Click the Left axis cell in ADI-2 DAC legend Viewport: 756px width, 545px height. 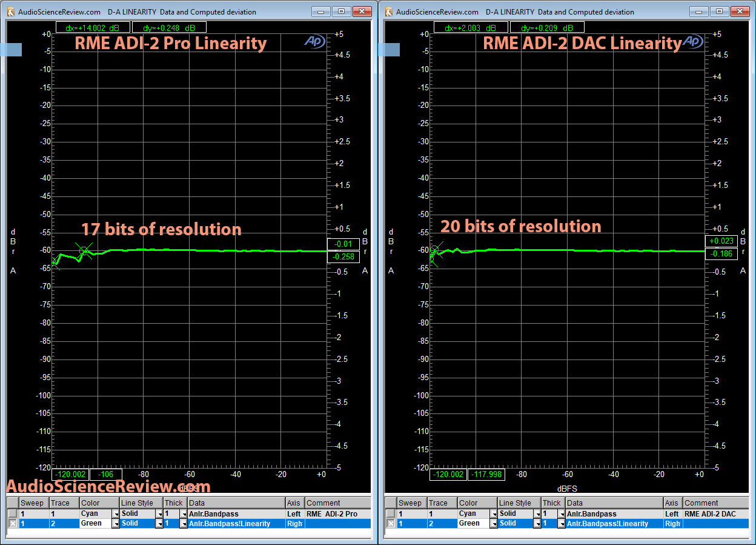pyautogui.click(x=673, y=514)
